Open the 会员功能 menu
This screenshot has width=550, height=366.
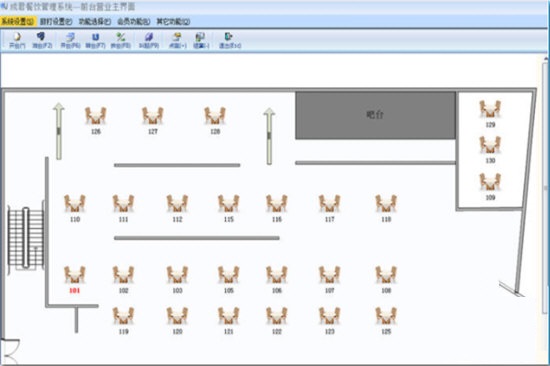coord(133,21)
